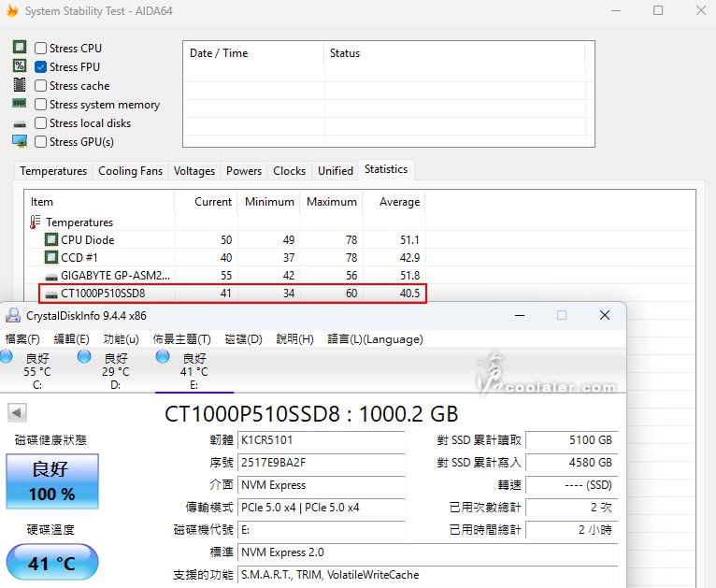Click the NVM Express 2.0 standard field
The image size is (716, 588).
click(428, 552)
